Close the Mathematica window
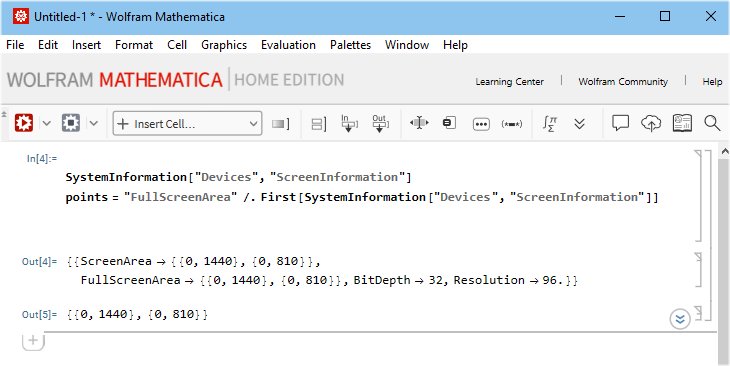 coord(710,17)
